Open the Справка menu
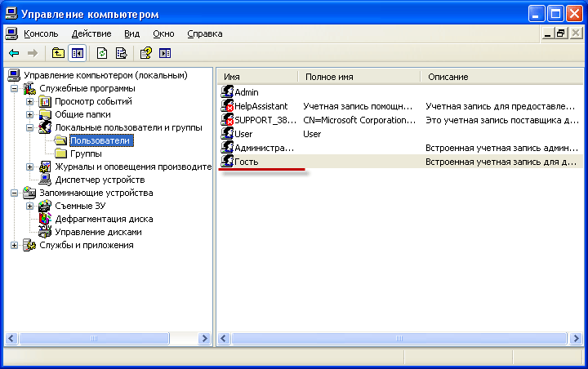Image resolution: width=588 pixels, height=369 pixels. coord(205,33)
